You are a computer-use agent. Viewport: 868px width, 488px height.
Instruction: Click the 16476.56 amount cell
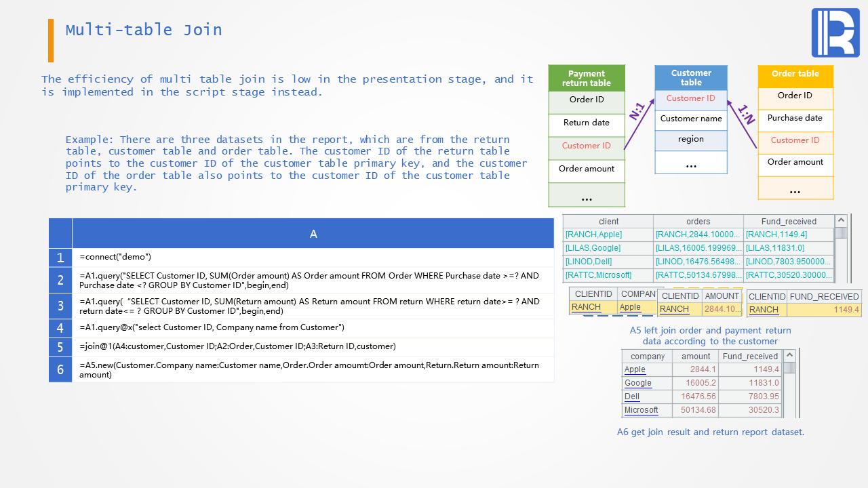coord(696,396)
